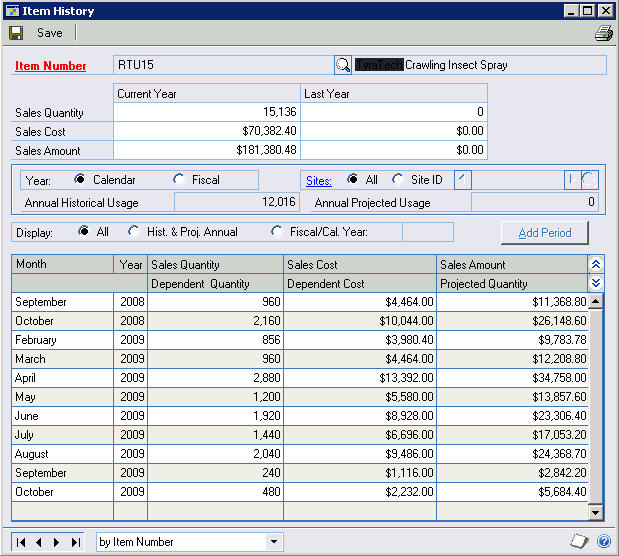Select the Calendar year radio button
Viewport: 619px width, 556px height.
click(x=79, y=179)
